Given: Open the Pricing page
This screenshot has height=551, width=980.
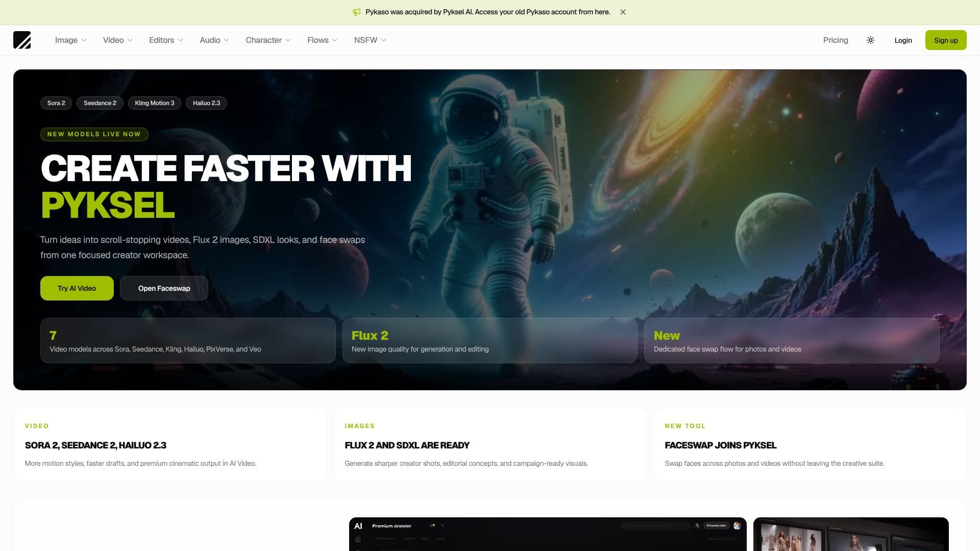Looking at the screenshot, I should [x=836, y=40].
